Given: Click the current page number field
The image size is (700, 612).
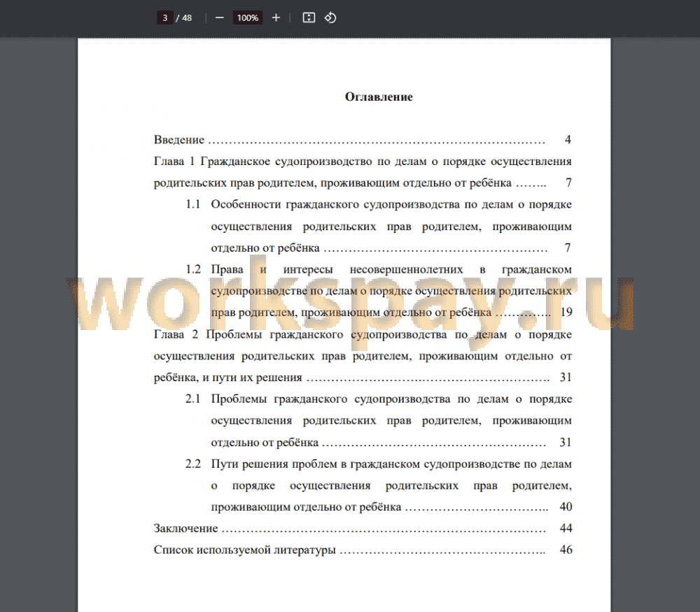Looking at the screenshot, I should pos(164,18).
